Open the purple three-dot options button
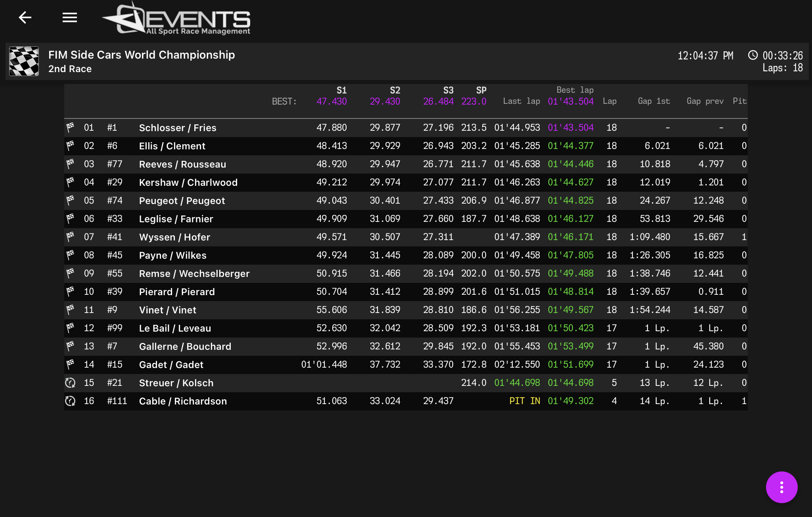This screenshot has height=517, width=812. coord(781,487)
